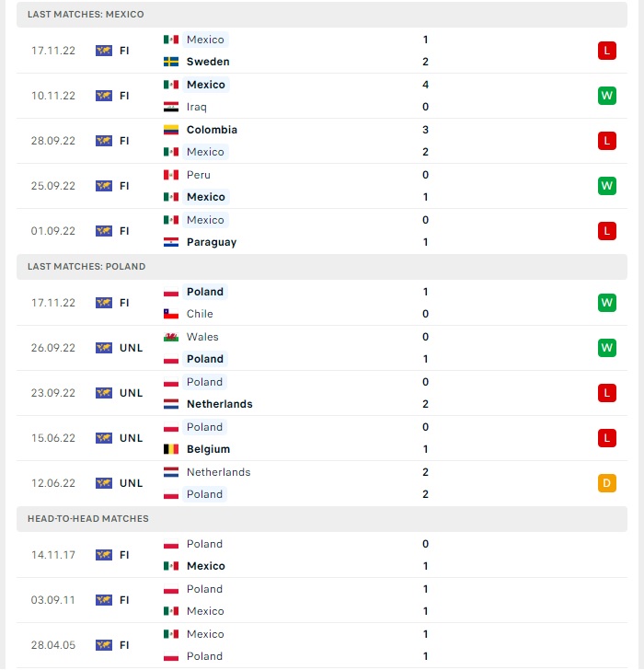
Task: Click world map icon on 26.09.22 row
Action: point(104,348)
